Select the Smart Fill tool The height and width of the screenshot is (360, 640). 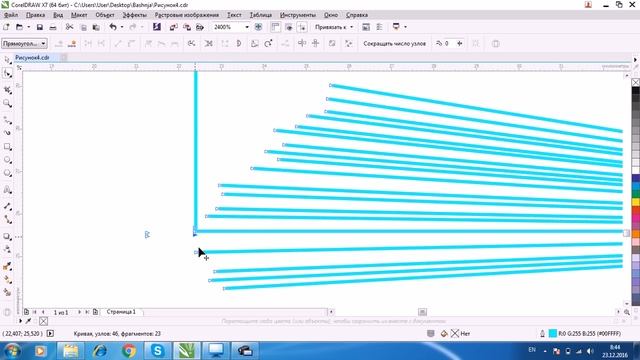coord(7,293)
